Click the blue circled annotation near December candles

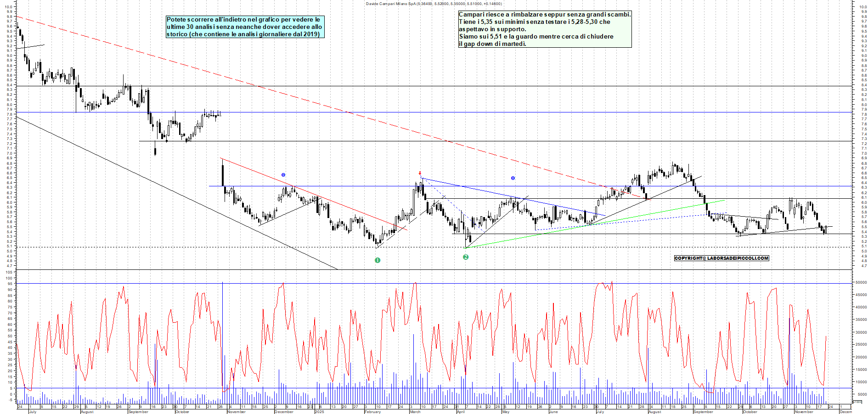[282, 174]
